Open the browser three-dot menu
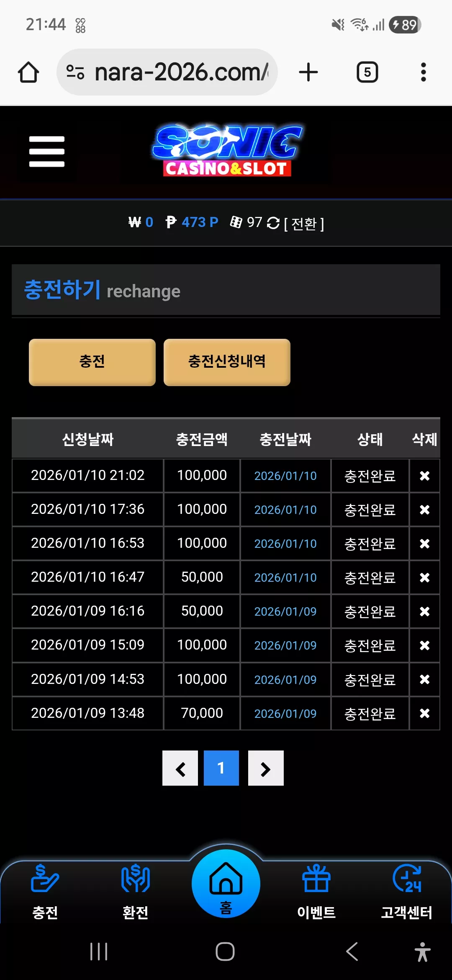The image size is (452, 980). [x=424, y=72]
